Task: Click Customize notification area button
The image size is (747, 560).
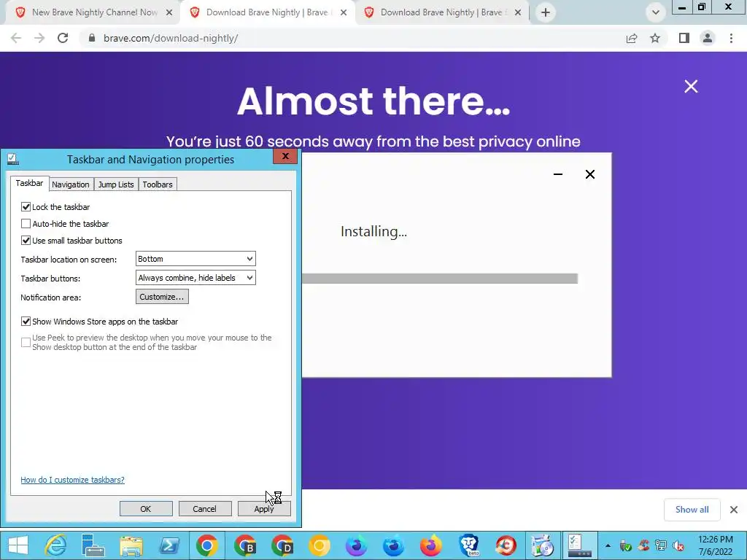Action: [162, 297]
